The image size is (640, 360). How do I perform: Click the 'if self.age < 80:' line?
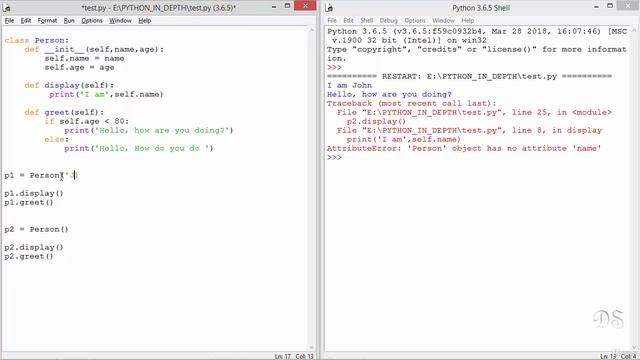pyautogui.click(x=87, y=121)
